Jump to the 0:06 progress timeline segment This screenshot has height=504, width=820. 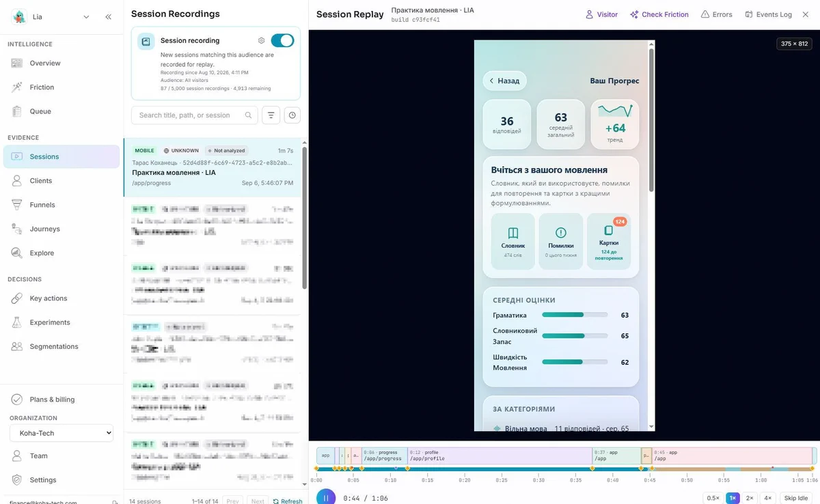pos(384,456)
